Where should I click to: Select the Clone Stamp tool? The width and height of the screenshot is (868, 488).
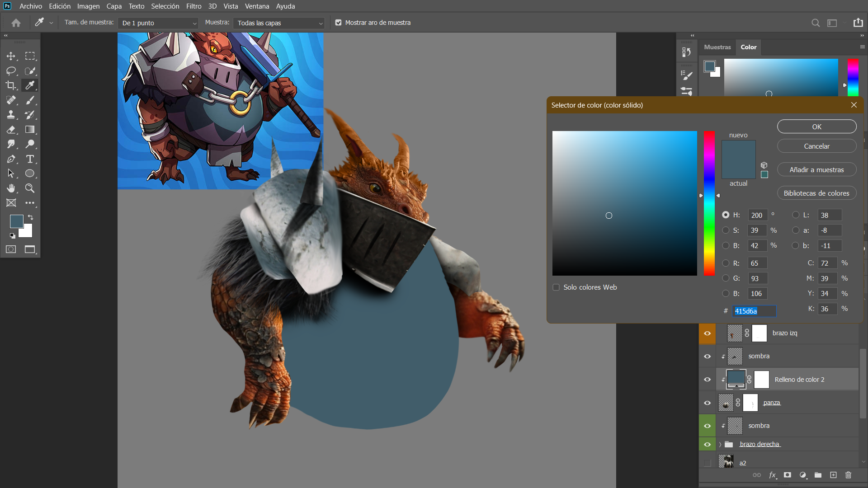click(11, 115)
